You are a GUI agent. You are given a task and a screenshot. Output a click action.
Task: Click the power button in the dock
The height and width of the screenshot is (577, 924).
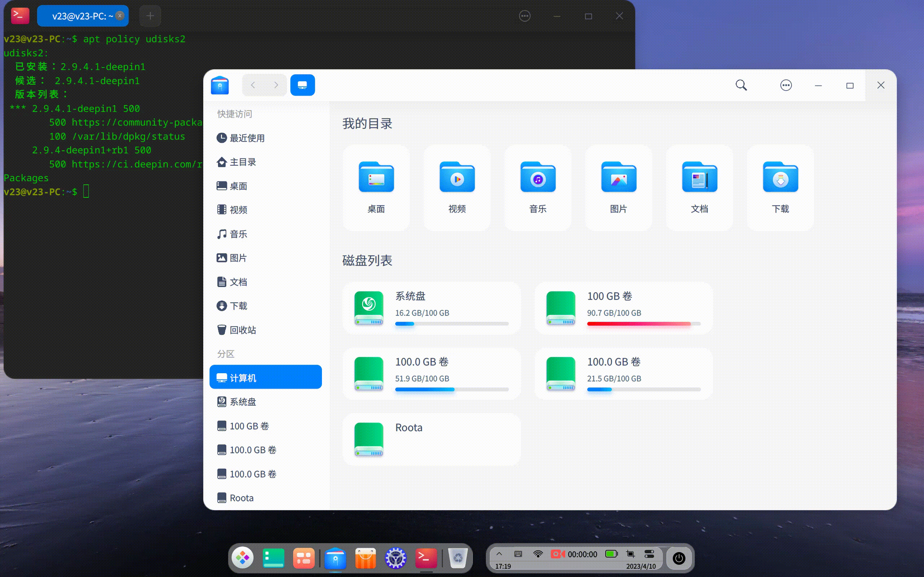coord(679,558)
